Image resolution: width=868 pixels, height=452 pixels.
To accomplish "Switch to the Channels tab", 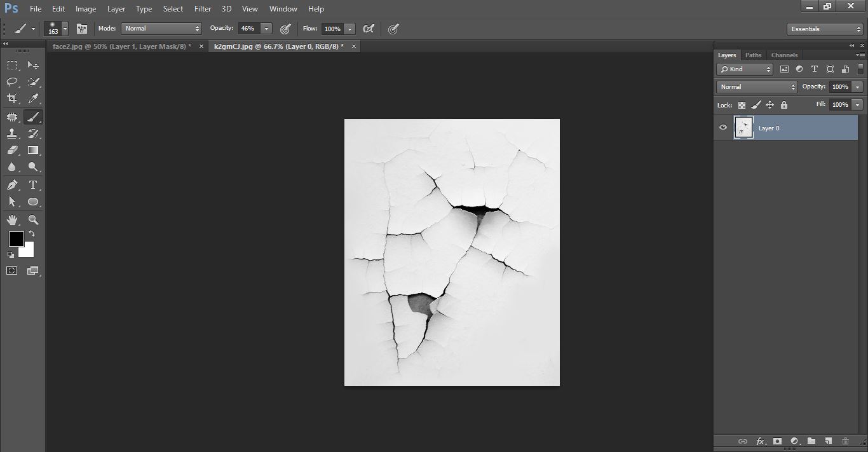I will [x=784, y=55].
